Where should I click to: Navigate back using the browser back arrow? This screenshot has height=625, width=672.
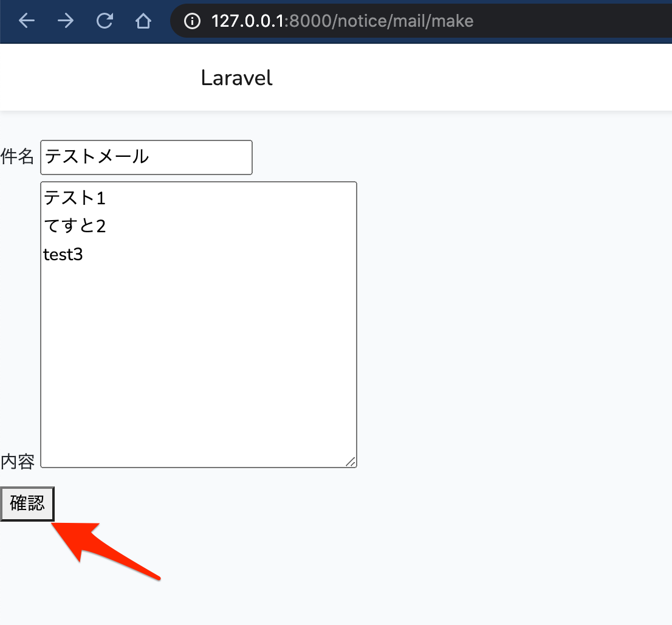26,21
